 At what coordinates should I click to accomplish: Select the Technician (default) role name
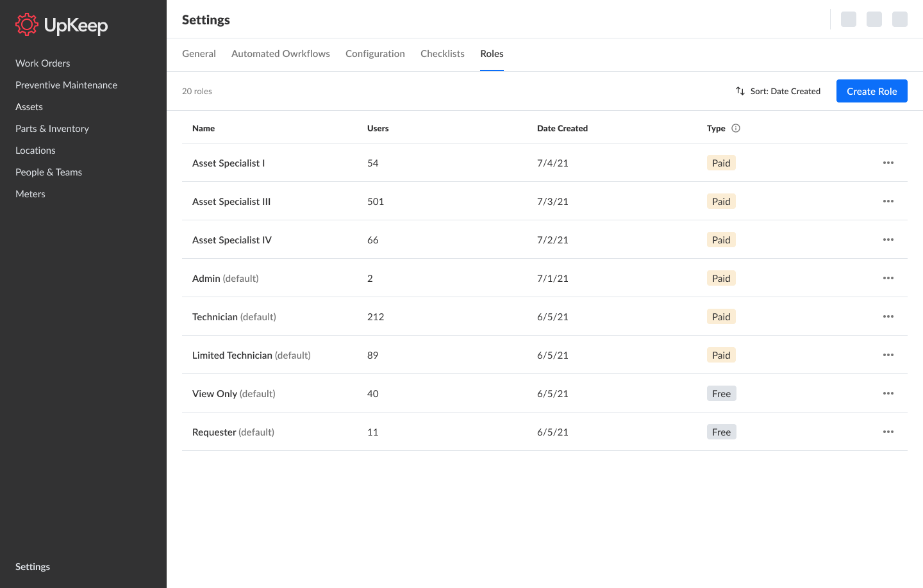point(234,316)
